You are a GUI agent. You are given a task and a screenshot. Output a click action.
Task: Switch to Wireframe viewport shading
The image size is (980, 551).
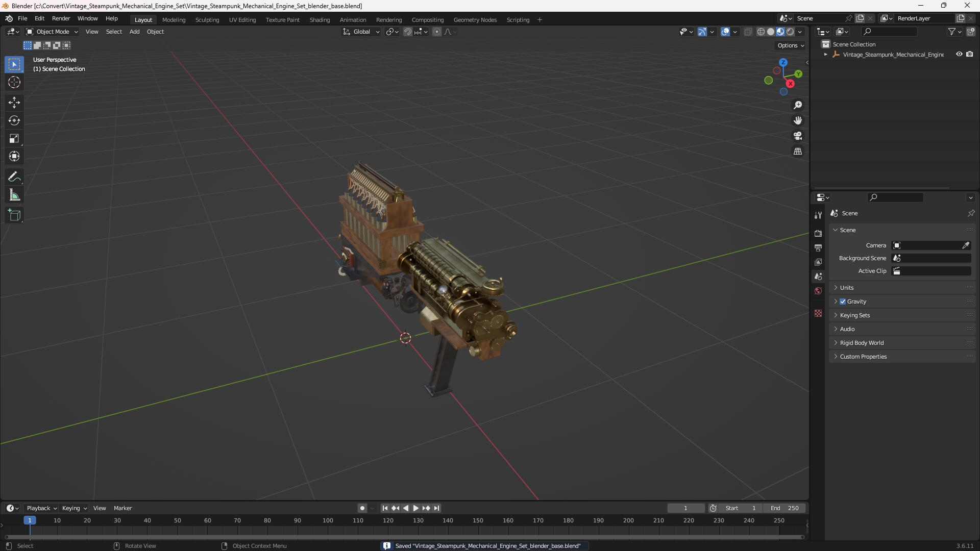761,32
